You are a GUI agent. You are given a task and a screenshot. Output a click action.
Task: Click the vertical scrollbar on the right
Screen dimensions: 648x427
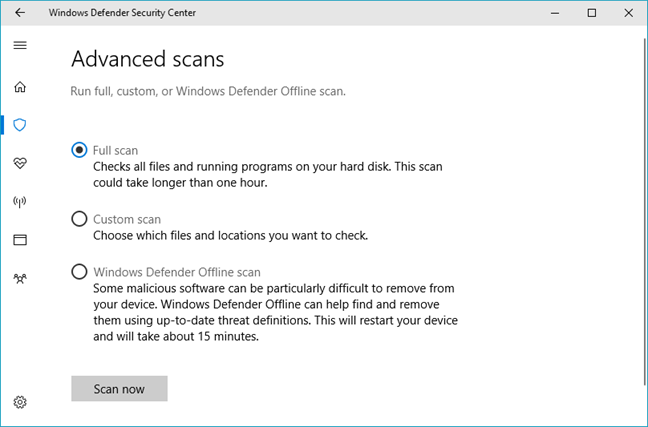click(x=645, y=212)
